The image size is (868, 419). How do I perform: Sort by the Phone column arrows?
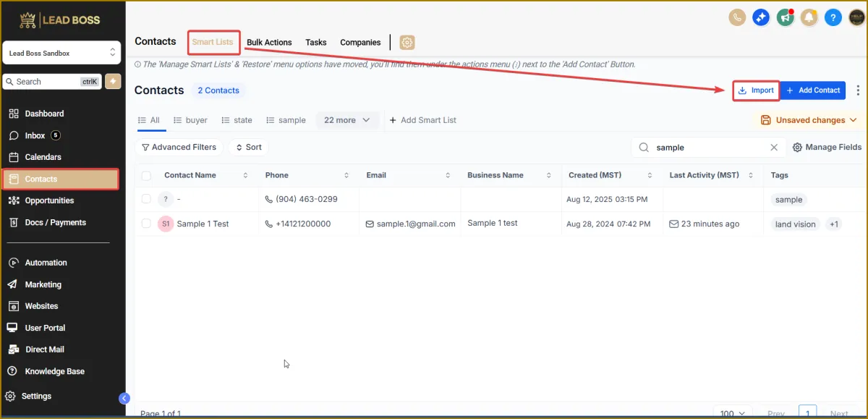coord(346,175)
